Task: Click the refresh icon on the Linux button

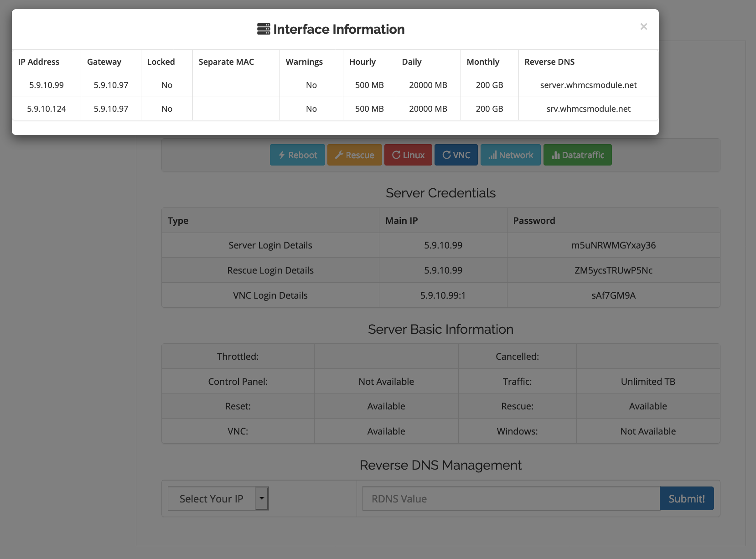Action: [396, 155]
